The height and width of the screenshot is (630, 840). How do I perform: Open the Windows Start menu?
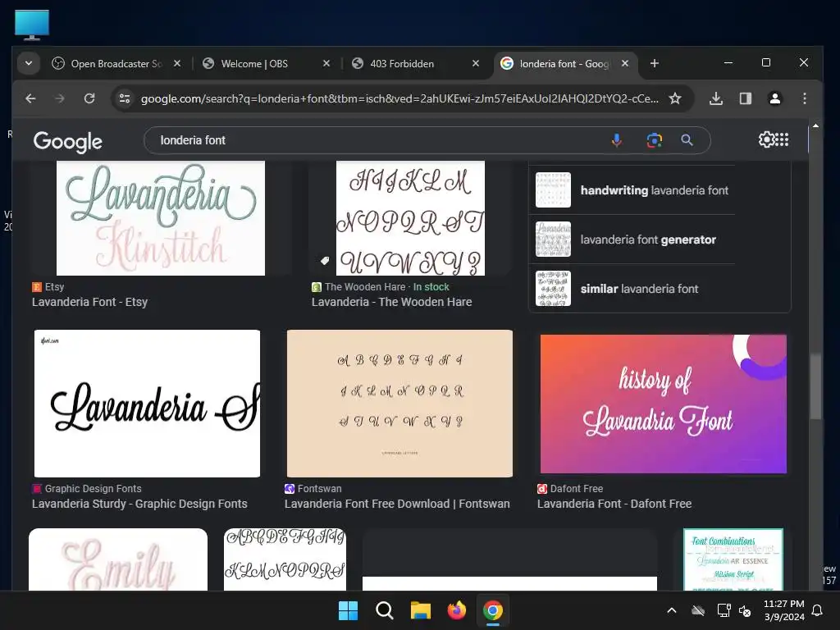[348, 610]
